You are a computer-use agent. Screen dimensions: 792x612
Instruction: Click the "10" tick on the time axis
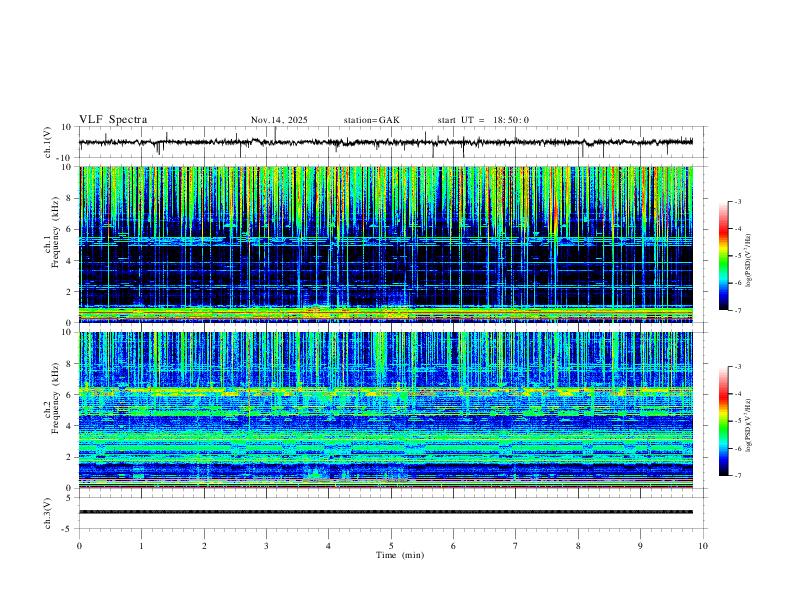tap(703, 546)
